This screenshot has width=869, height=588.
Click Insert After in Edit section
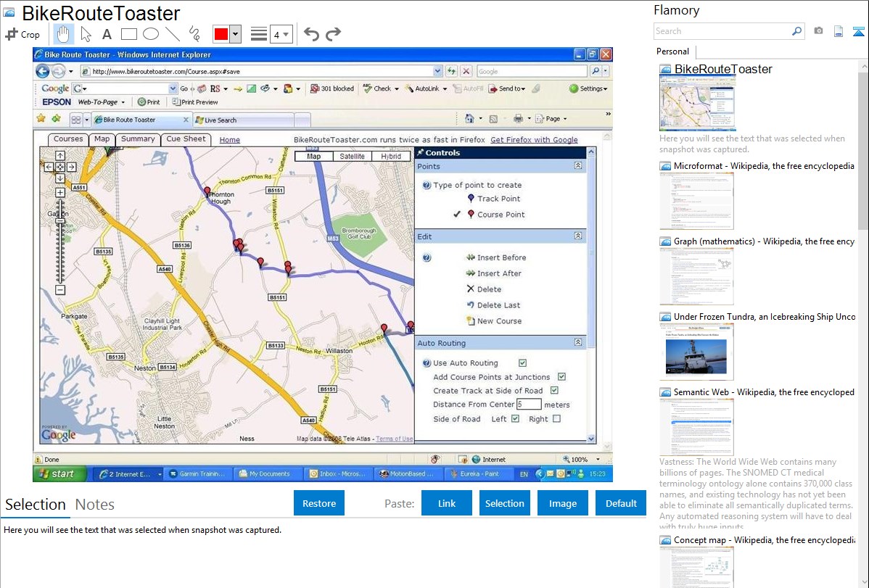pos(493,273)
